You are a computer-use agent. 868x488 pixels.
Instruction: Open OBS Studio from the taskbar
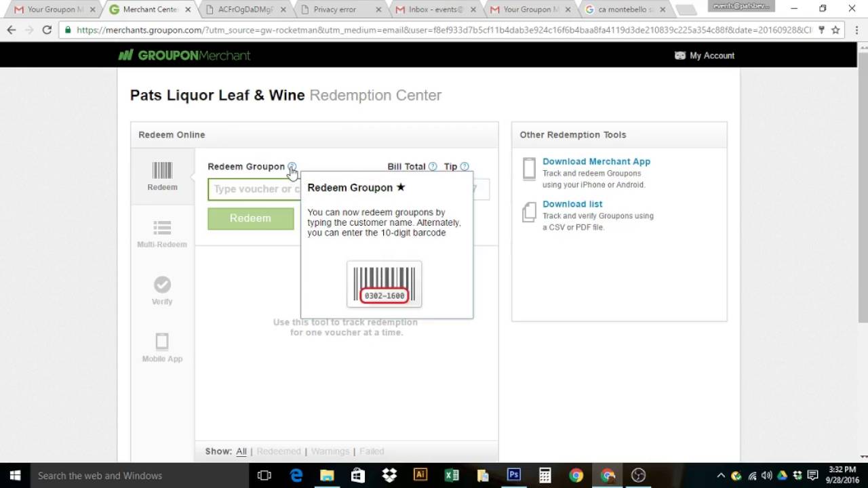click(639, 476)
